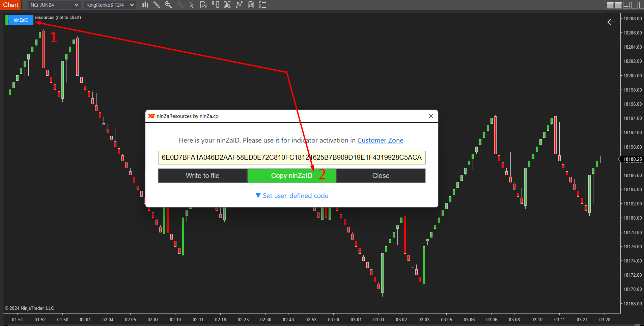Close the ninZaResources dialog with X
Image resolution: width=644 pixels, height=326 pixels.
(431, 116)
